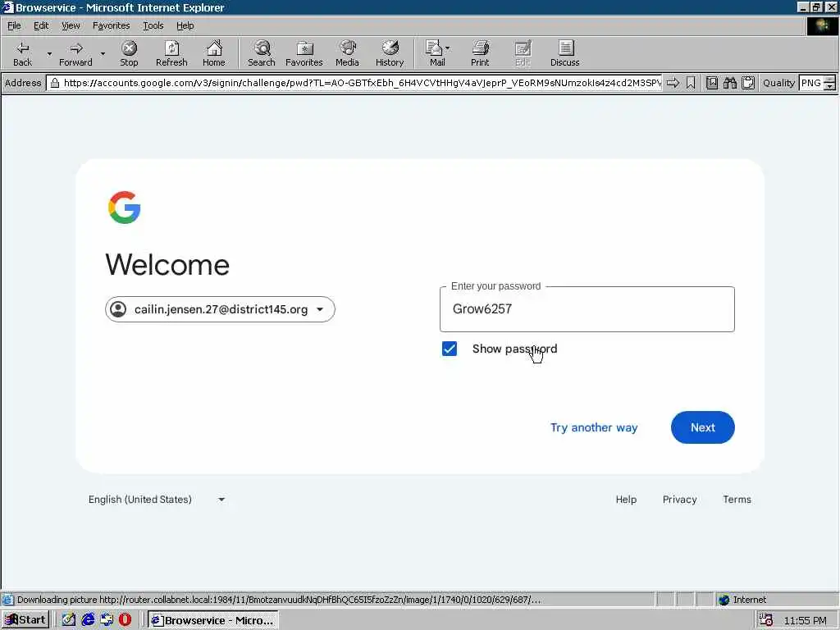
Task: Click the Quality stepper down arrow
Action: coord(830,86)
